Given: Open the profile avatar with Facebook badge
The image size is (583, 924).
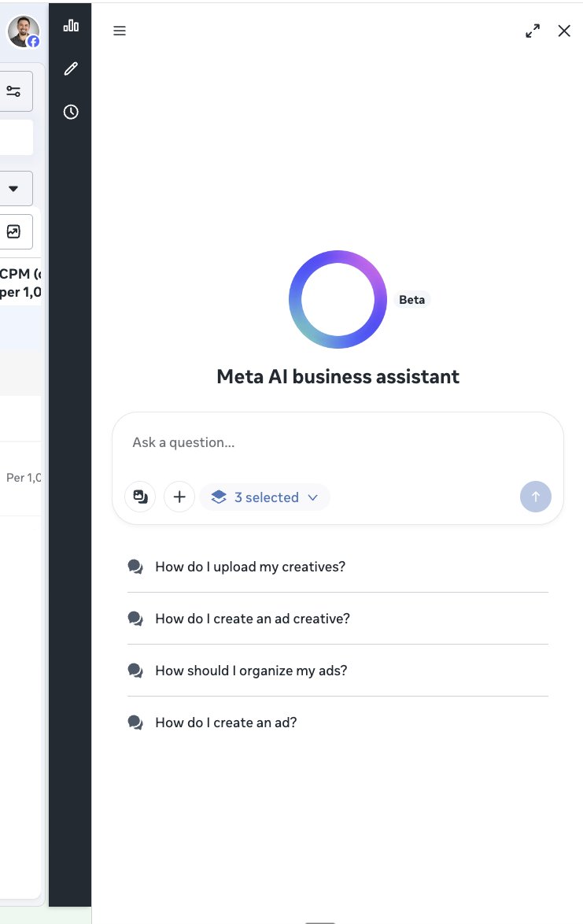Looking at the screenshot, I should click(x=23, y=31).
